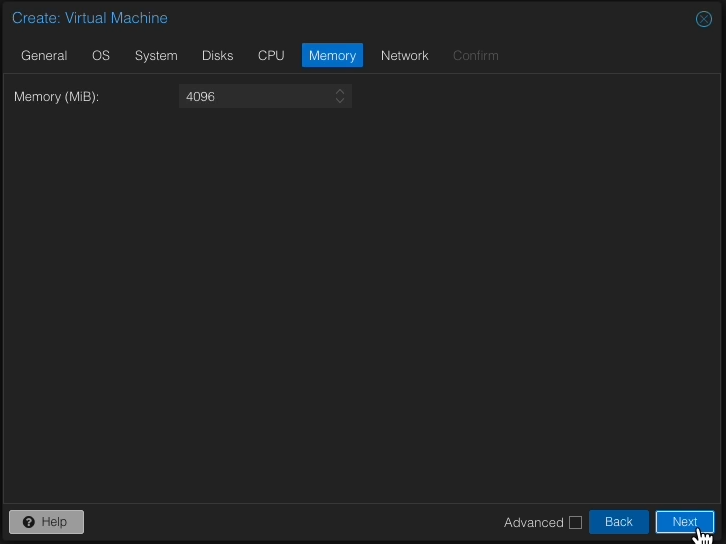Increase memory with the up spinner arrow
Screen dimensions: 726x544
[x=340, y=92]
